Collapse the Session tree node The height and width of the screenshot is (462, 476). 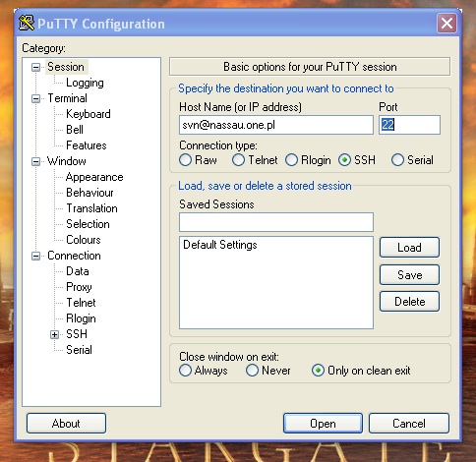[35, 67]
